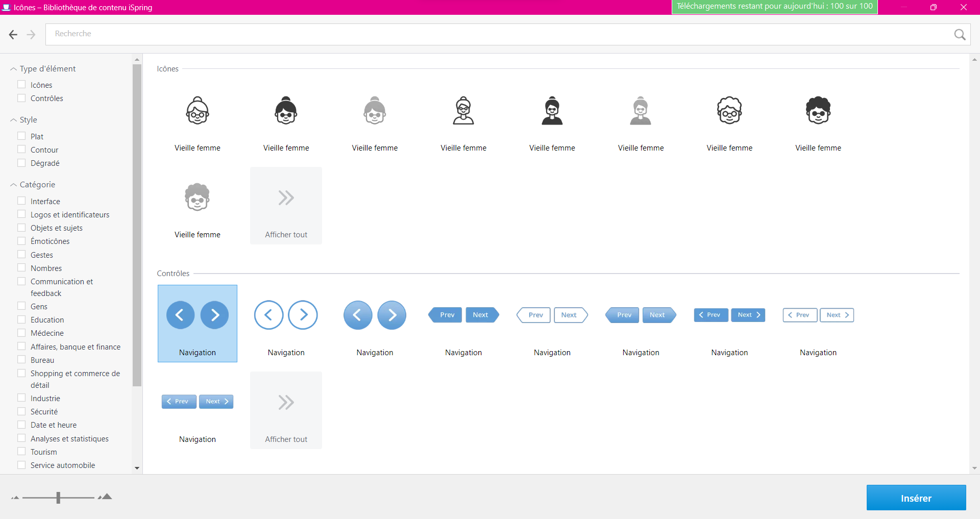The height and width of the screenshot is (519, 980).
Task: Select the highlighted solid blue Navigation control
Action: coord(198,315)
